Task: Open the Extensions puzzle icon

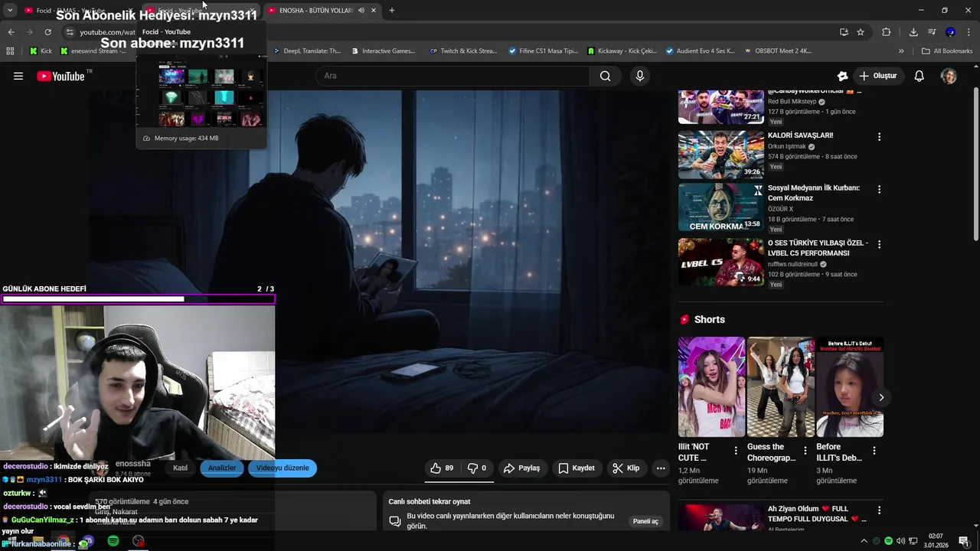Action: [887, 32]
